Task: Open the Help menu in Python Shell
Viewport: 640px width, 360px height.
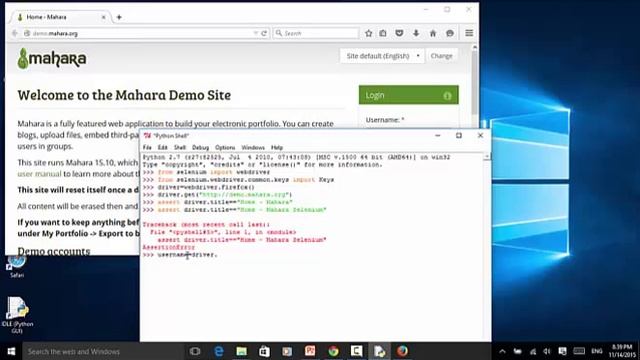Action: point(277,147)
